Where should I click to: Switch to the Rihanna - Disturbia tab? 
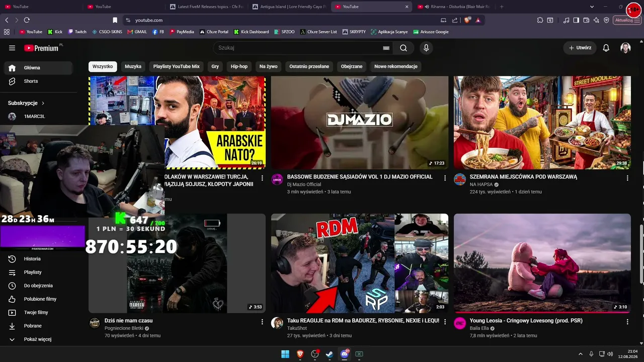click(x=455, y=7)
